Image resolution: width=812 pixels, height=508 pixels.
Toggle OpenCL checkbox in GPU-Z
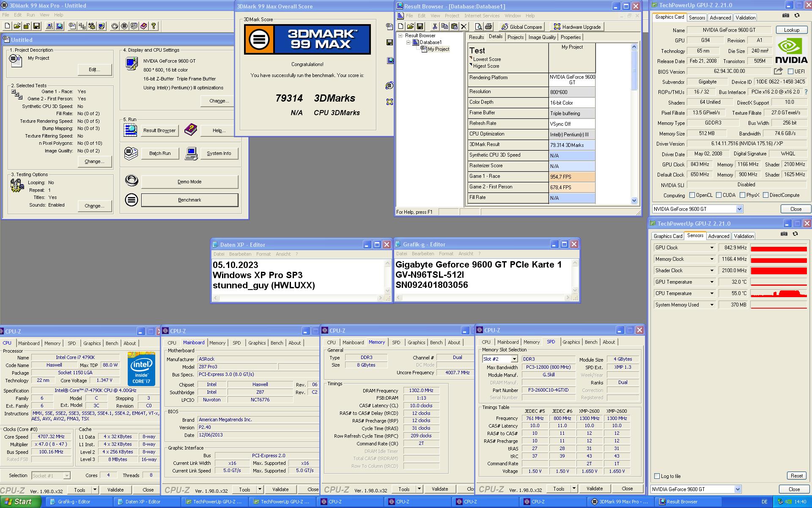tap(692, 195)
